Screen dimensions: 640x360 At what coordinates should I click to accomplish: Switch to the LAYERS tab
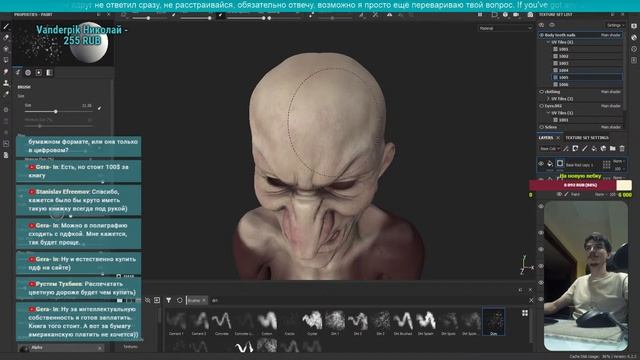pyautogui.click(x=546, y=138)
